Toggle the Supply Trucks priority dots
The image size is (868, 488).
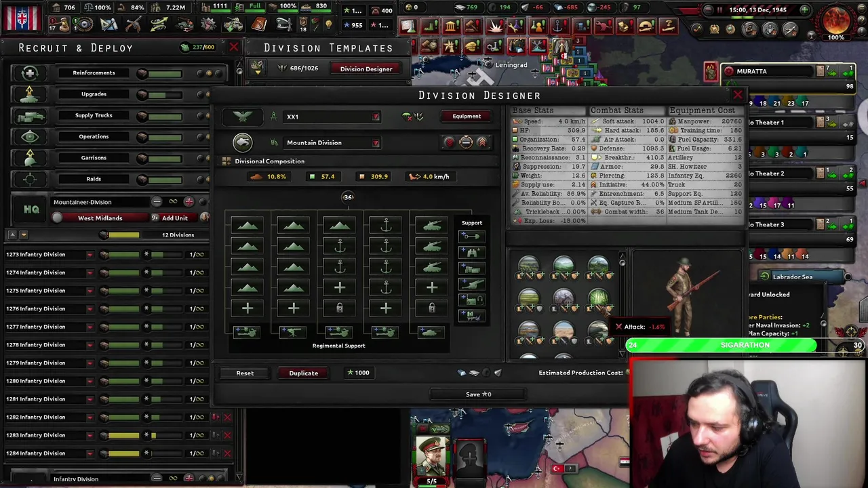[x=204, y=116]
